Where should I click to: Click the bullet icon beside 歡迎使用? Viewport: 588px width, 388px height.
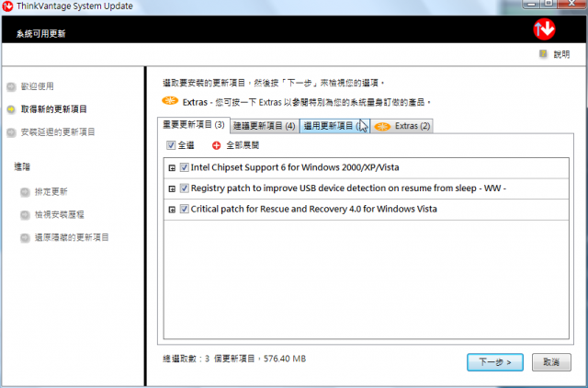pyautogui.click(x=11, y=86)
